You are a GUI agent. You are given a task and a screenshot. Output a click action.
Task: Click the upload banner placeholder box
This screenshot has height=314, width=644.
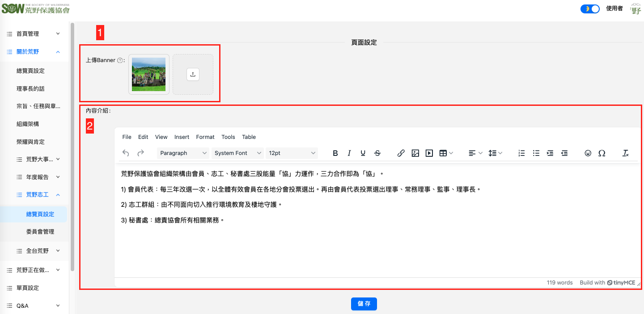coord(193,75)
